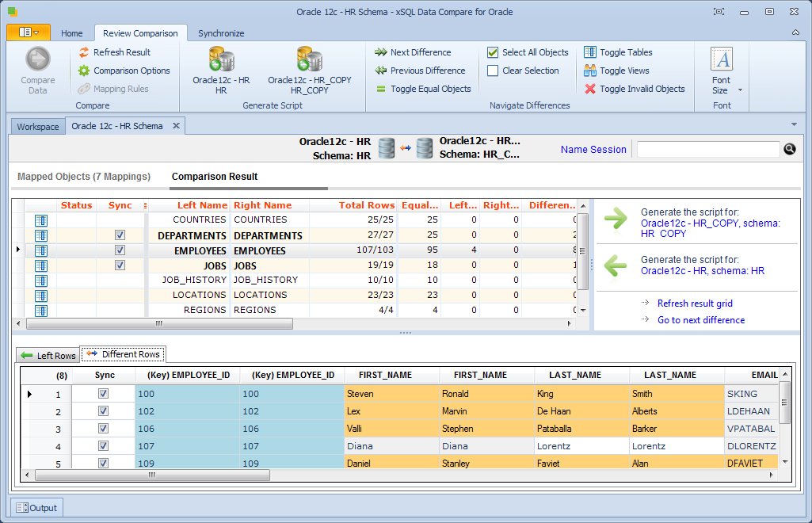Toggle sync checkbox for EMPLOYEES table
Image resolution: width=812 pixels, height=523 pixels.
[120, 250]
